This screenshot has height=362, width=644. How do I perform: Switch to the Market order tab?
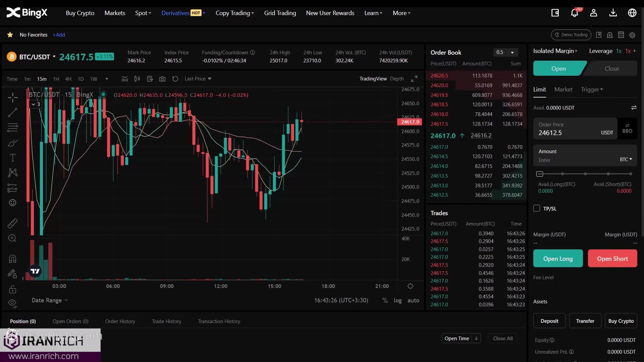pos(563,89)
